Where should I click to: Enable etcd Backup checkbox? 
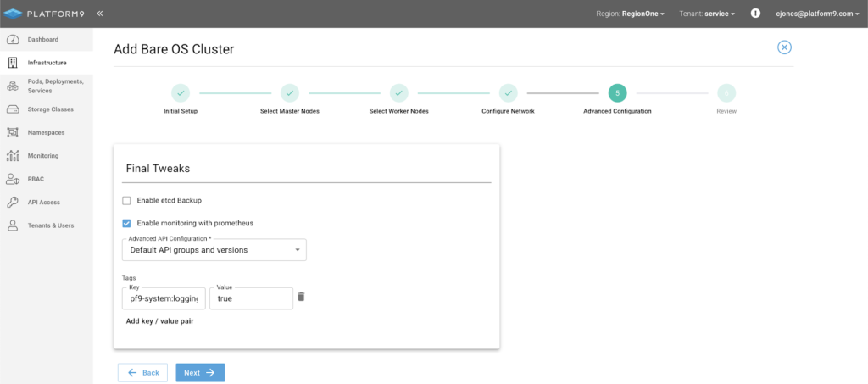pyautogui.click(x=126, y=201)
